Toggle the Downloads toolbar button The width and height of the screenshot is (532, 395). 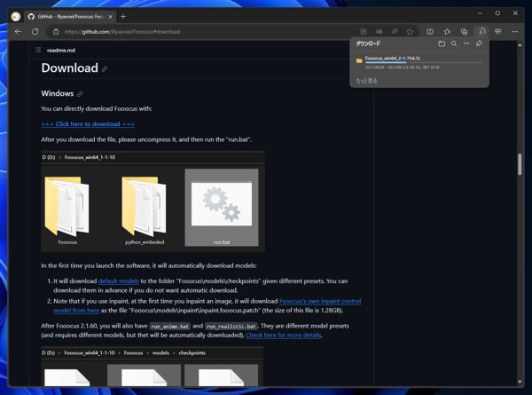click(x=481, y=32)
